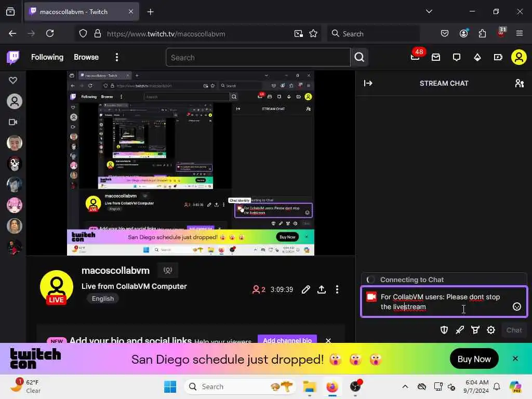Click the watch party icon beside channel name
The image size is (532, 399).
[168, 270]
